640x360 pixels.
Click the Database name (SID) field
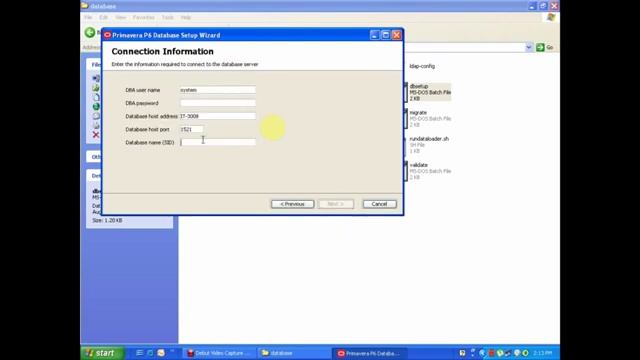coord(218,142)
